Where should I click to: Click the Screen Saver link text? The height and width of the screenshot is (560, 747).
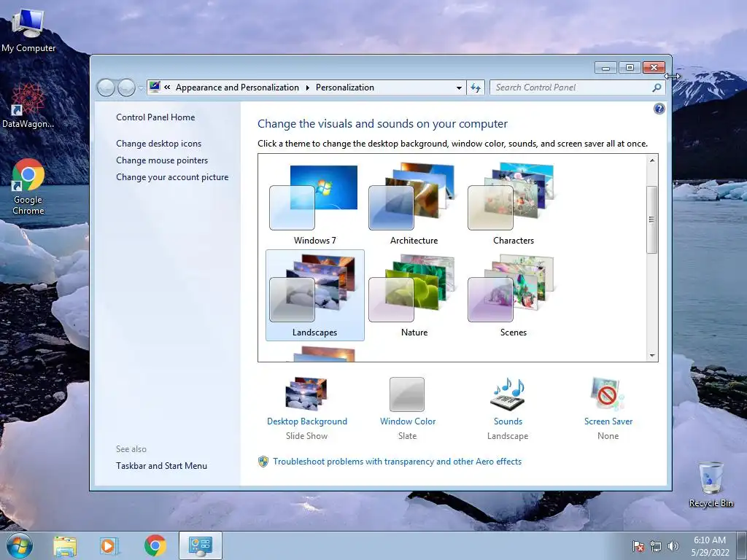pos(608,421)
